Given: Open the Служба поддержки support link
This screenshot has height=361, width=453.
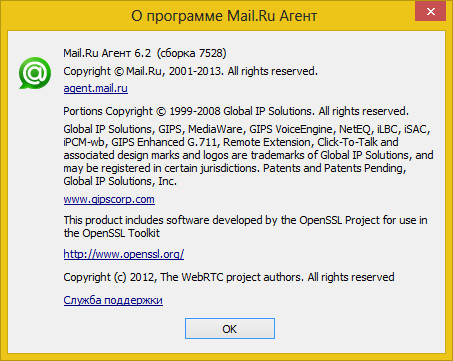Looking at the screenshot, I should coord(113,300).
